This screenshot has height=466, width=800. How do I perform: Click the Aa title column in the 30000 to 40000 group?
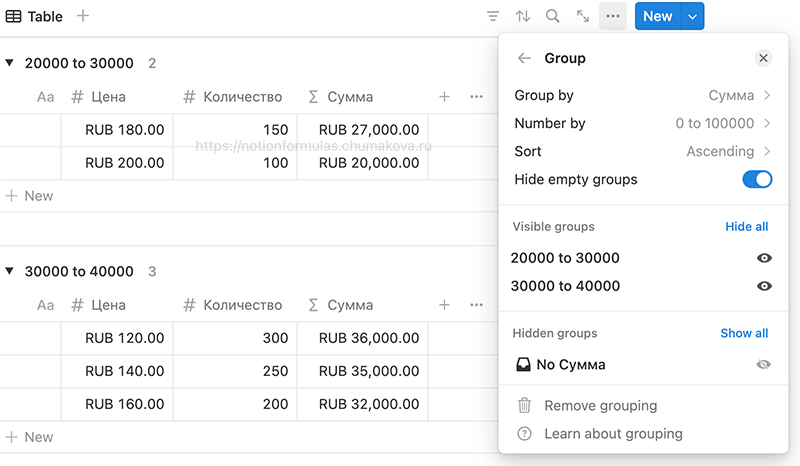click(45, 305)
